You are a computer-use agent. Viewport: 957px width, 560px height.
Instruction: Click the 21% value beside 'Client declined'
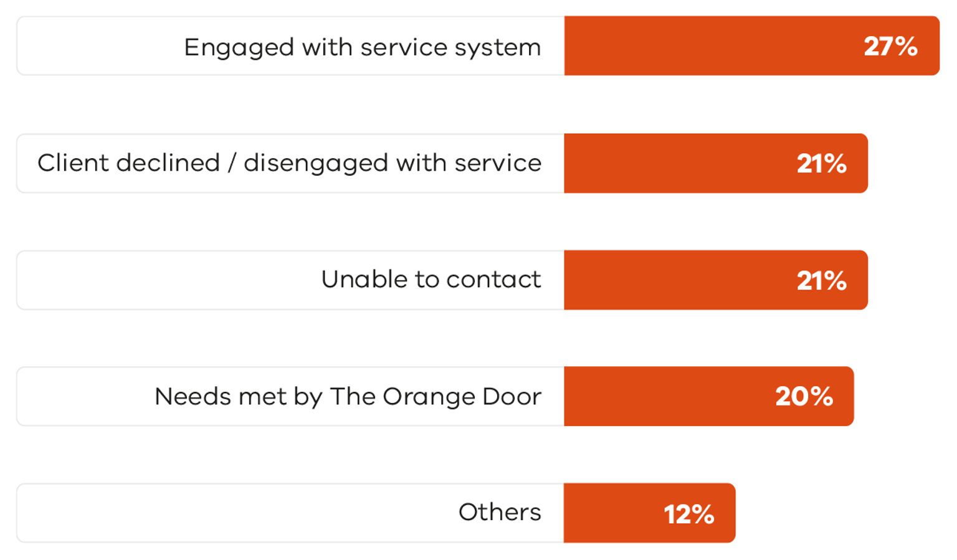(x=821, y=164)
